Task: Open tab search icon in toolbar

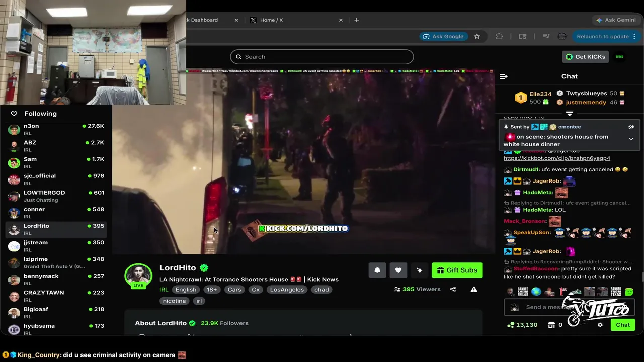Action: pos(523,36)
